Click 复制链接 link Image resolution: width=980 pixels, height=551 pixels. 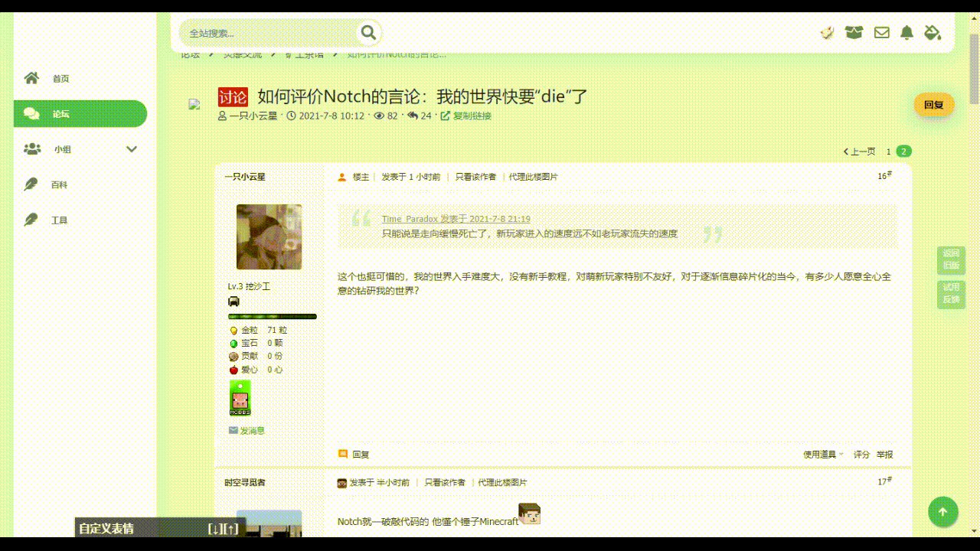472,116
